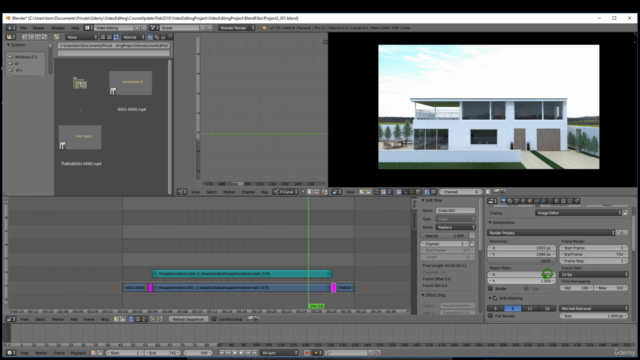Select anti-aliasing samples 8
The width and height of the screenshot is (640, 360).
[x=513, y=308]
